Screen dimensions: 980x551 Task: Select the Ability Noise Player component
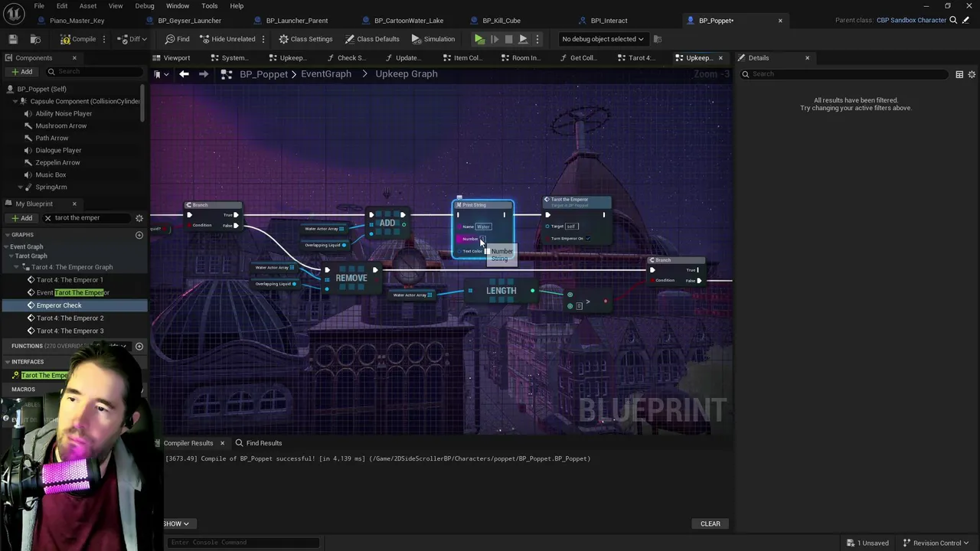pos(64,113)
